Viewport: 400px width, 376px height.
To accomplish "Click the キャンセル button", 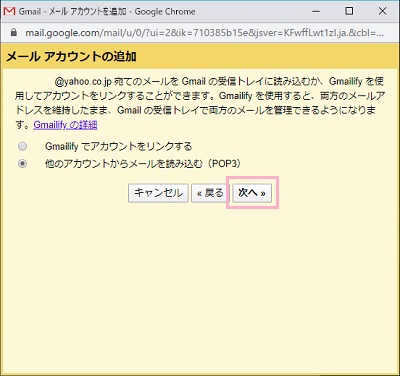I will 158,193.
